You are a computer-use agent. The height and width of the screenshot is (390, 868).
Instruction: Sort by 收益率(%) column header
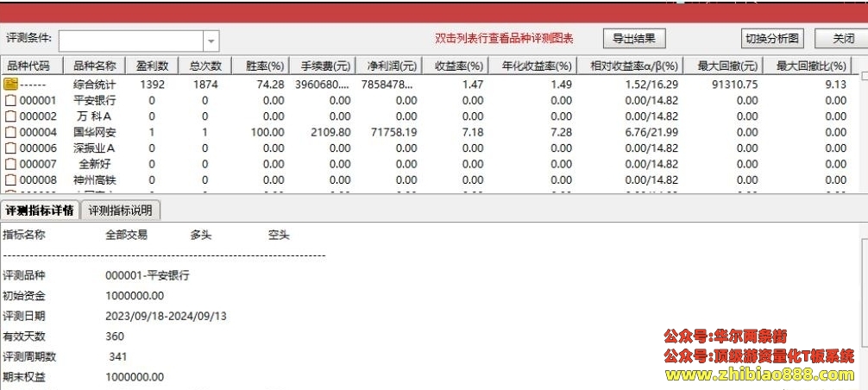coord(455,66)
